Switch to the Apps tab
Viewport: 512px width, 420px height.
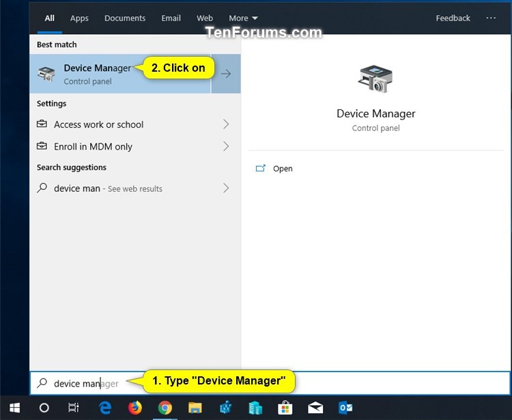point(79,18)
